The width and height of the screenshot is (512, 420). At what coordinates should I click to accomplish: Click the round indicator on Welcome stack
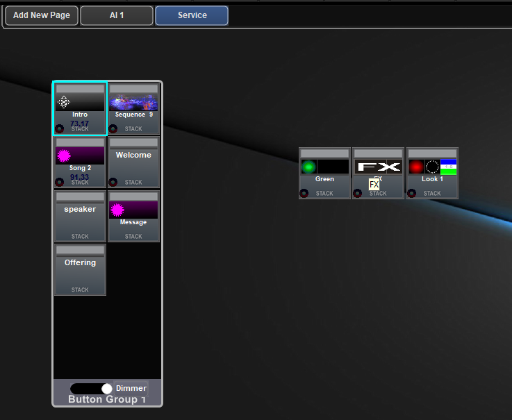pyautogui.click(x=113, y=182)
